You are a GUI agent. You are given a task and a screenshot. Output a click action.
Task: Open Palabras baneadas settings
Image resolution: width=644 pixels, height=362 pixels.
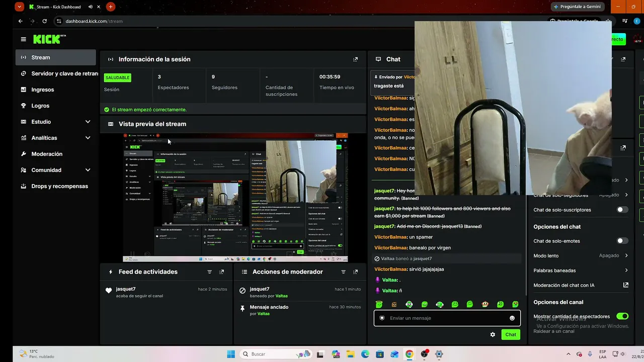pyautogui.click(x=581, y=270)
